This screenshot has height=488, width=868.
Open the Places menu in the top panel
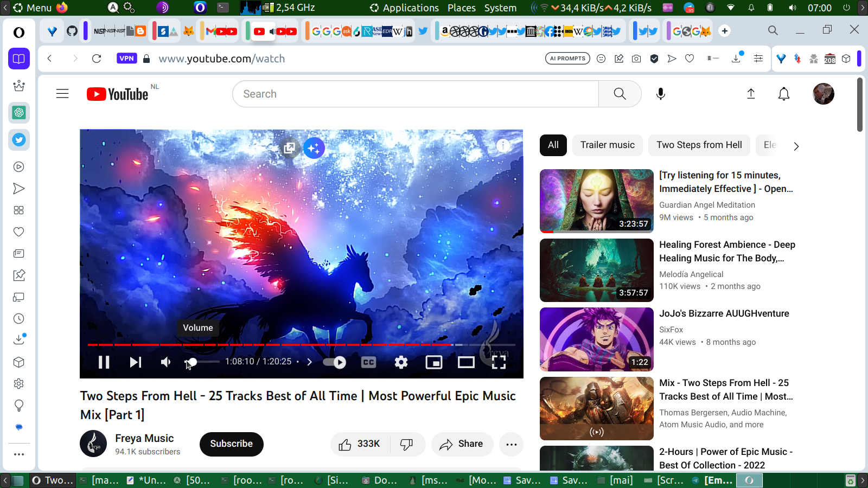(462, 8)
